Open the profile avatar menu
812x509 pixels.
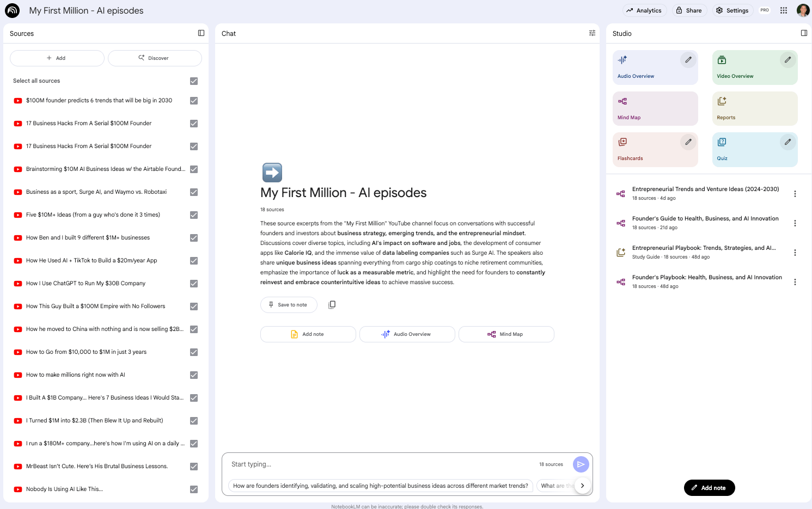pyautogui.click(x=803, y=10)
